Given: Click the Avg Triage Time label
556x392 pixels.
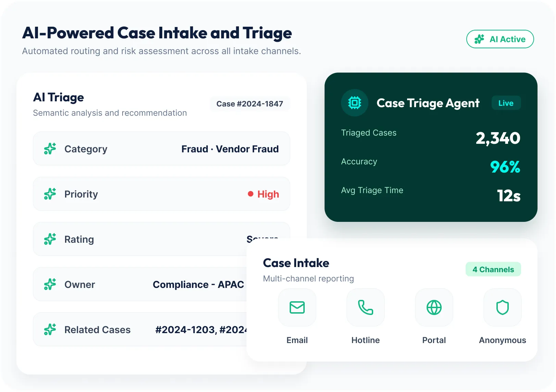Looking at the screenshot, I should 372,190.
